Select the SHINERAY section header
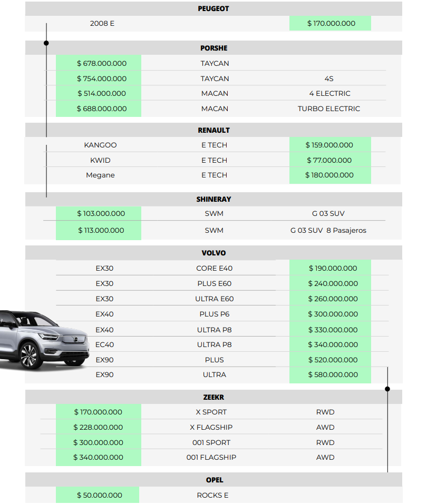This screenshot has width=427, height=504. click(213, 199)
